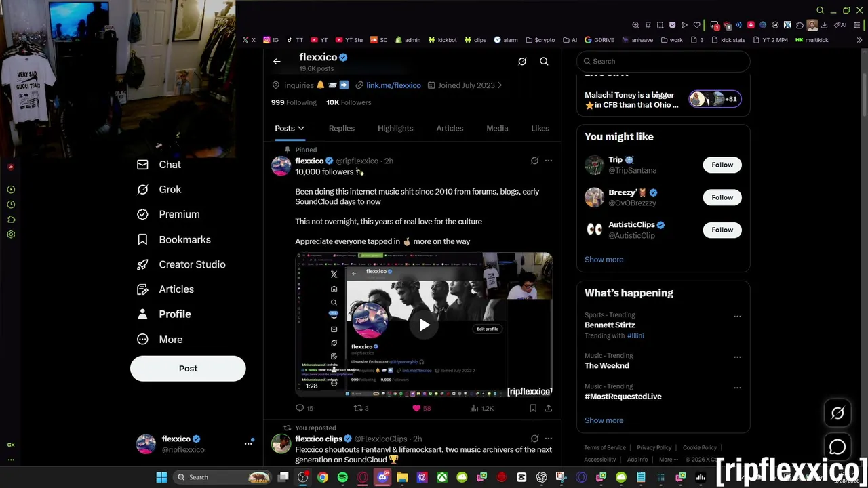The width and height of the screenshot is (868, 488).
Task: Click the X search input field
Action: [x=663, y=62]
